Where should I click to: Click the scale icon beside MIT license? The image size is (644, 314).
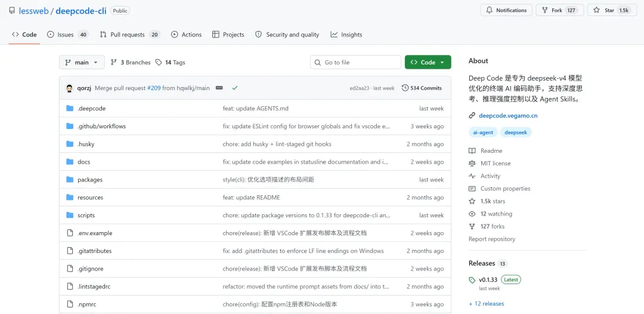coord(472,164)
